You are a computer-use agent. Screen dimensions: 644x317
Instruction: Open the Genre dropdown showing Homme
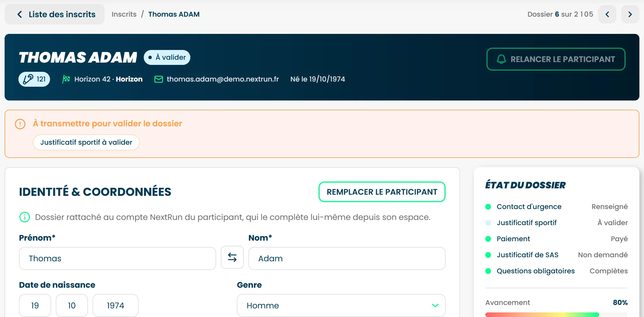[341, 306]
